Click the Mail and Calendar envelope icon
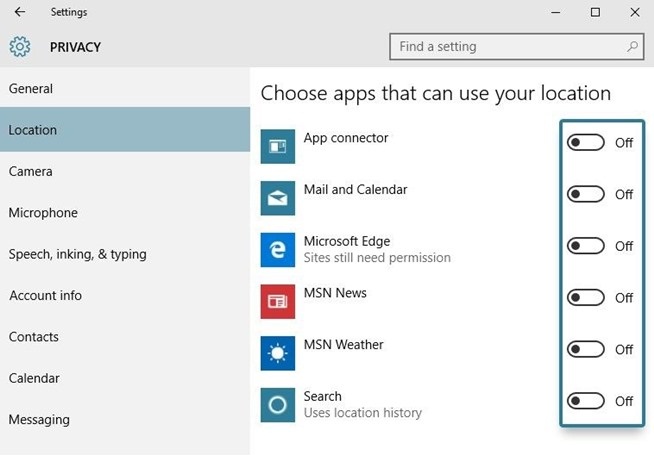654x469 pixels. tap(277, 198)
